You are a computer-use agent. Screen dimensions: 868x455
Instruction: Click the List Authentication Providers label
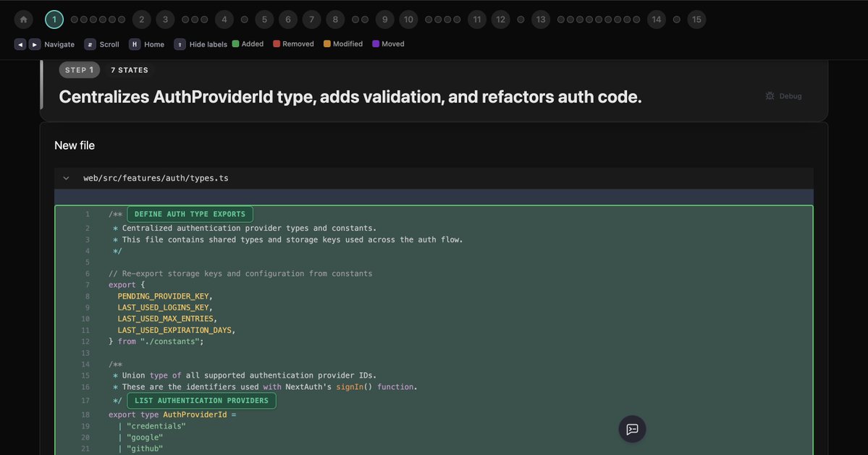click(x=201, y=401)
